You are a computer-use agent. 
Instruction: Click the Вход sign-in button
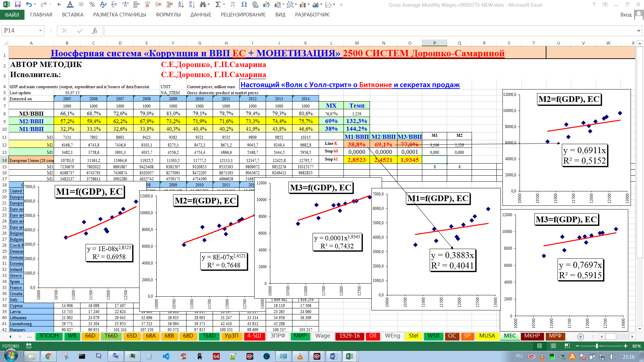click(626, 15)
